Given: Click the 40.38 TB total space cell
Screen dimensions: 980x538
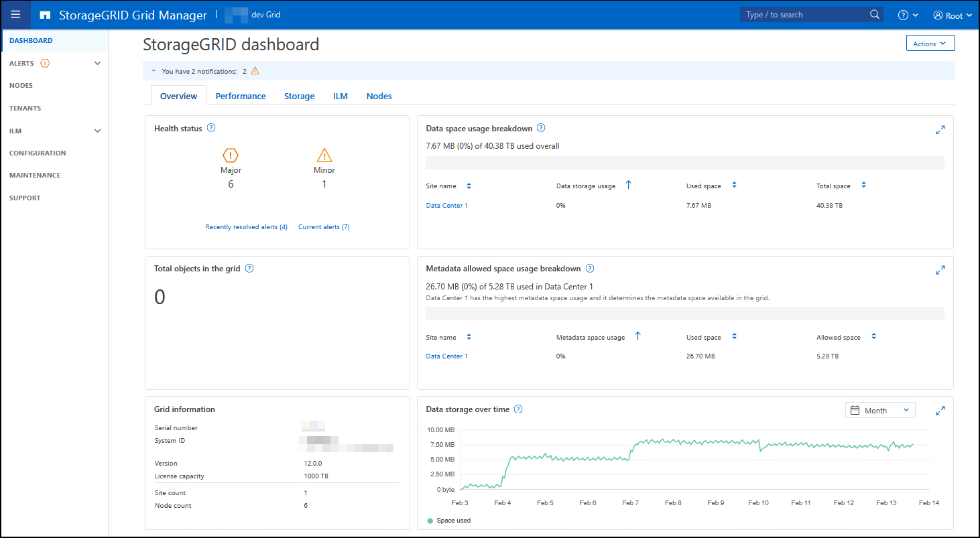Looking at the screenshot, I should 829,206.
